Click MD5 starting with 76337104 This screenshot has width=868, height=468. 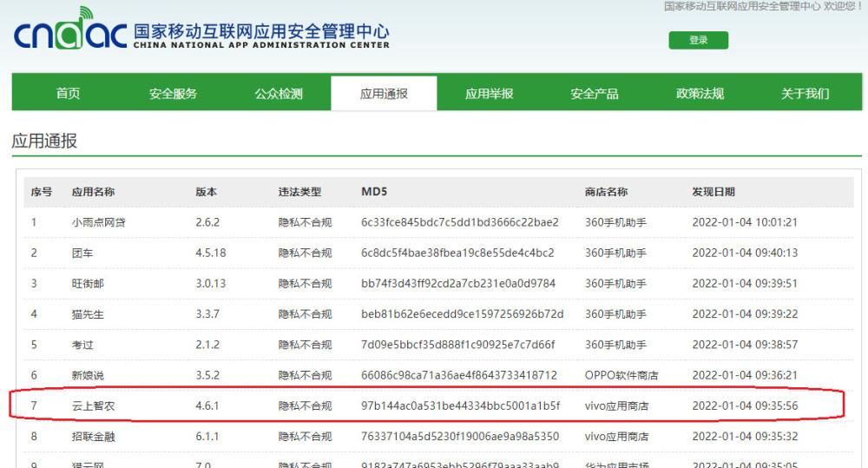pyautogui.click(x=460, y=437)
